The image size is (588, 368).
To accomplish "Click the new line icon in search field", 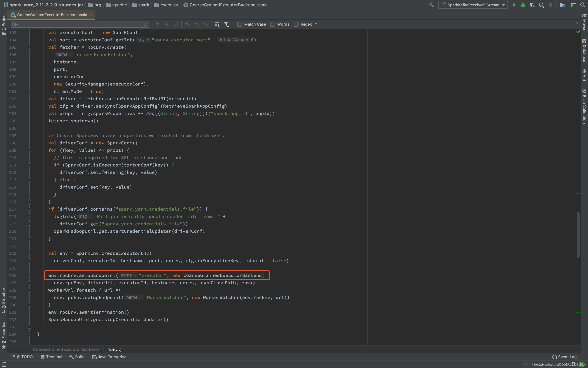I will (x=145, y=24).
